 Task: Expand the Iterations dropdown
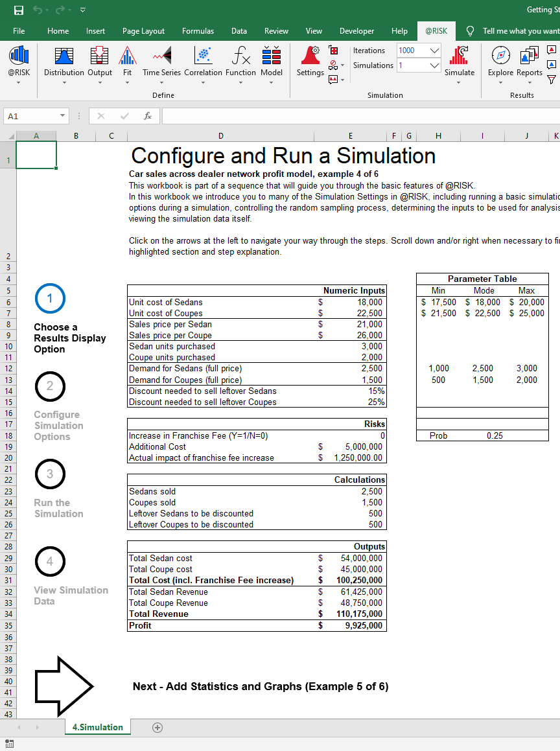click(433, 50)
